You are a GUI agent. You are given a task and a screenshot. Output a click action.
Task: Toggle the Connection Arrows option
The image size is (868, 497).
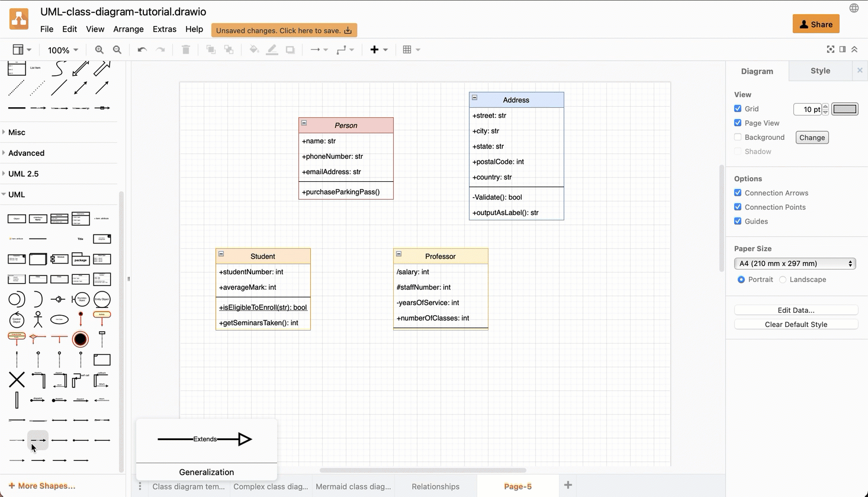[x=738, y=193]
